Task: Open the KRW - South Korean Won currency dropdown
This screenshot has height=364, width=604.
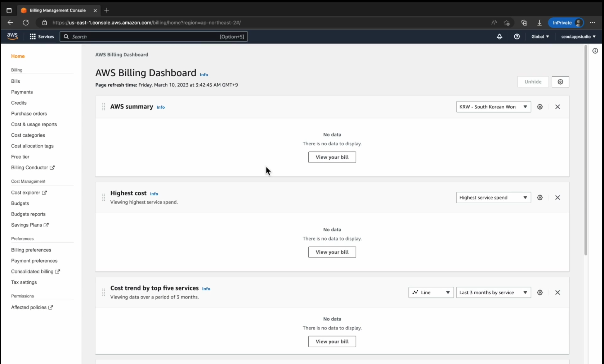Action: coord(493,107)
